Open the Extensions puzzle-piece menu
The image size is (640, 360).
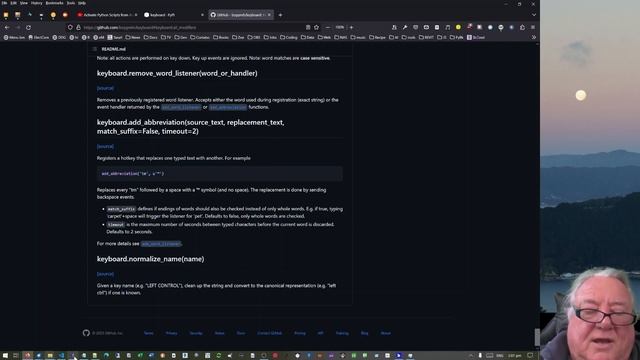(522, 27)
